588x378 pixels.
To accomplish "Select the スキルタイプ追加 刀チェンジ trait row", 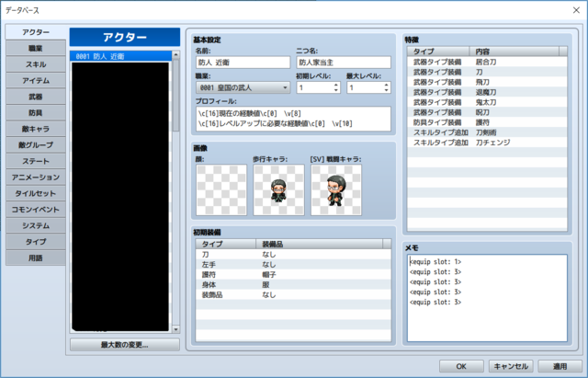I will pyautogui.click(x=487, y=143).
